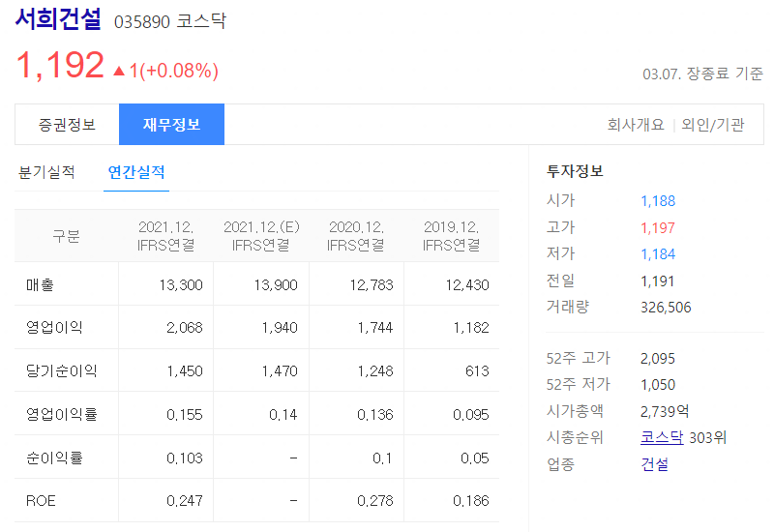Click 52-week low 1,050
Image resolution: width=774 pixels, height=532 pixels.
click(x=658, y=384)
